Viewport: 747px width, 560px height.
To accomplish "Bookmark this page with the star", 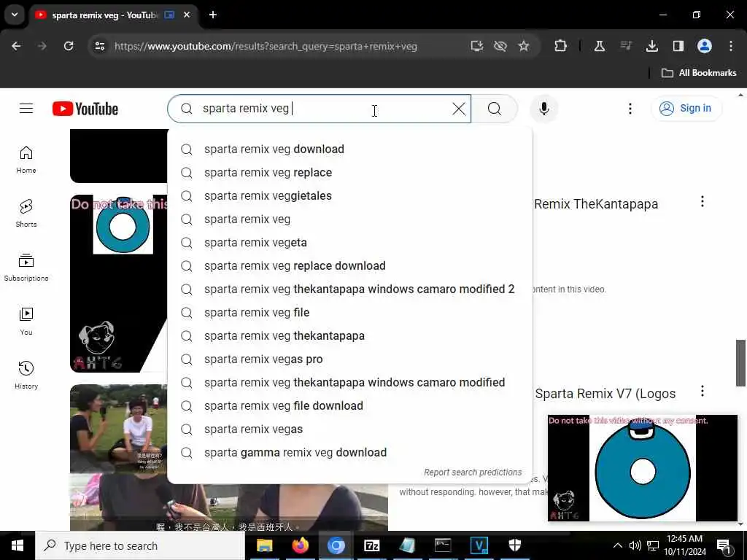I will click(524, 46).
